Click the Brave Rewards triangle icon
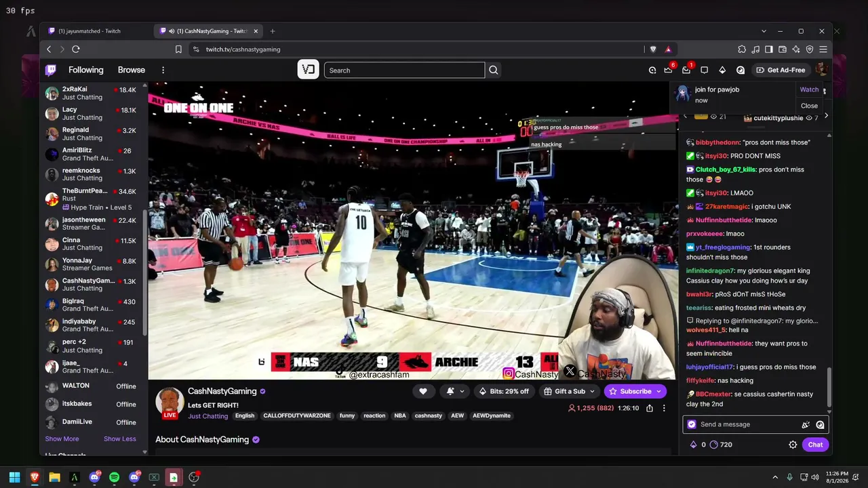Image resolution: width=868 pixels, height=488 pixels. [x=668, y=49]
